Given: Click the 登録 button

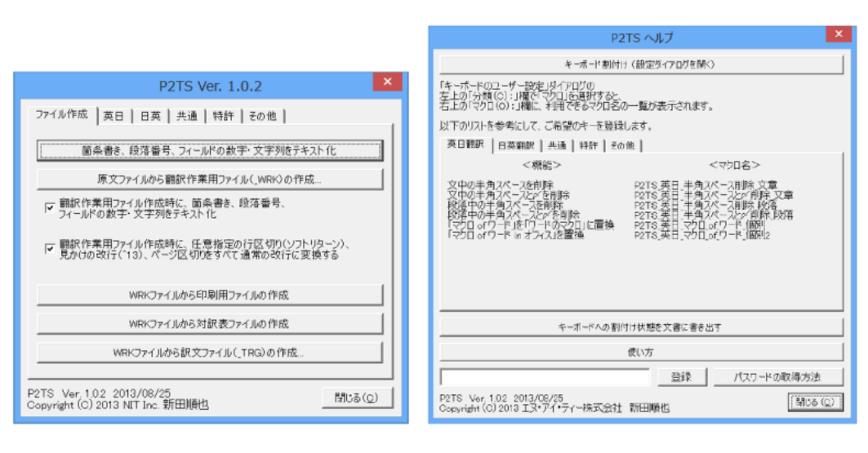Looking at the screenshot, I should pos(681,376).
